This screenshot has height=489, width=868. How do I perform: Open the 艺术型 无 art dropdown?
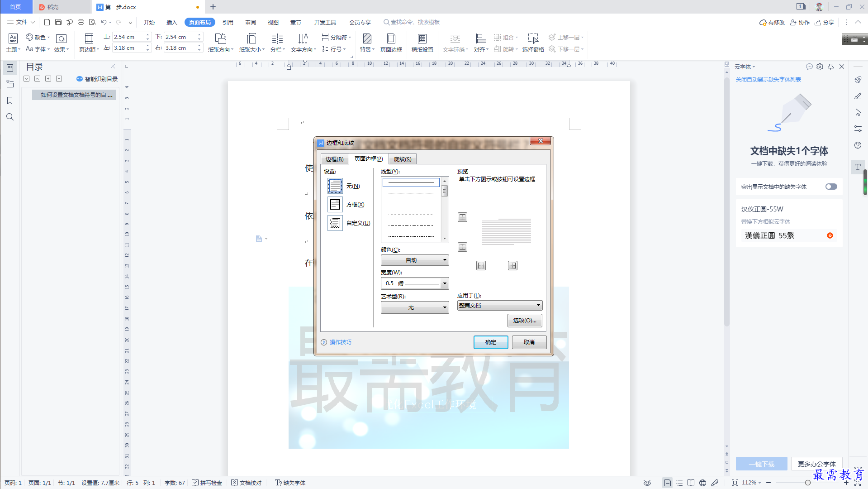(x=415, y=307)
